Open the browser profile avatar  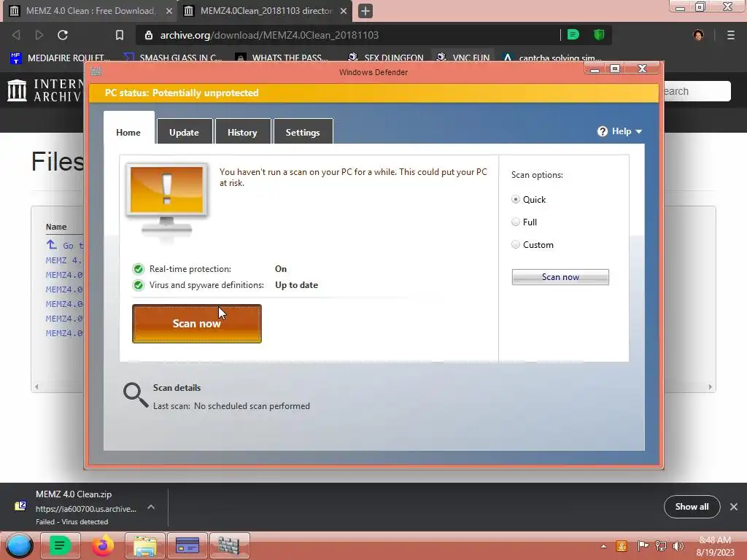click(x=698, y=35)
